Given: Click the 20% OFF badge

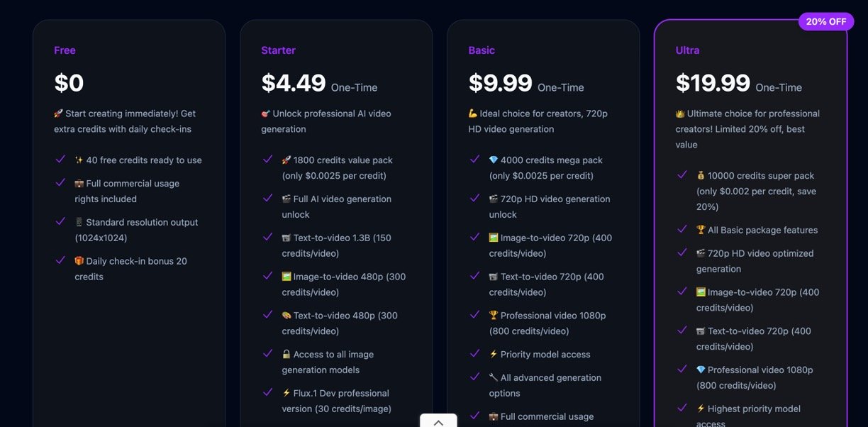Looking at the screenshot, I should (825, 21).
